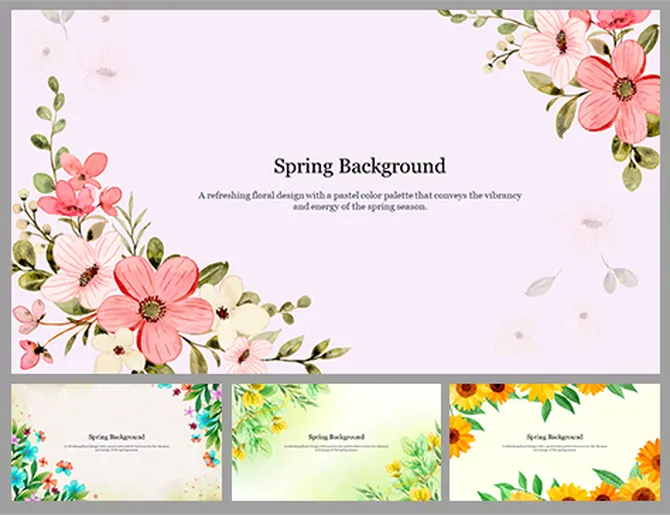Click the large pink flower in bottom-left bouquet

(x=155, y=301)
